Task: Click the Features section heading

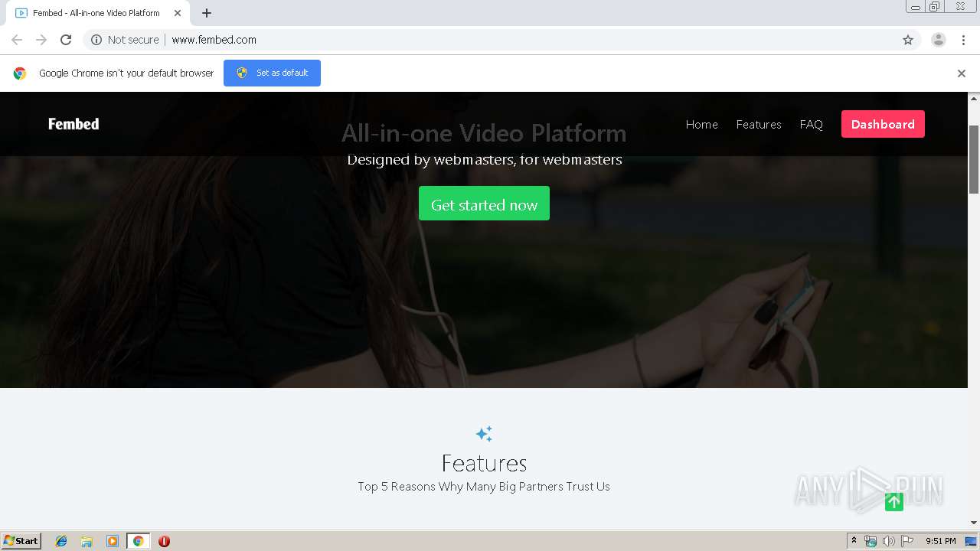Action: [484, 463]
